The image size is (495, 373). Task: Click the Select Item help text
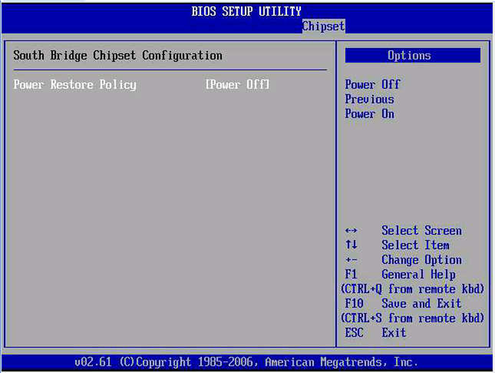point(415,245)
